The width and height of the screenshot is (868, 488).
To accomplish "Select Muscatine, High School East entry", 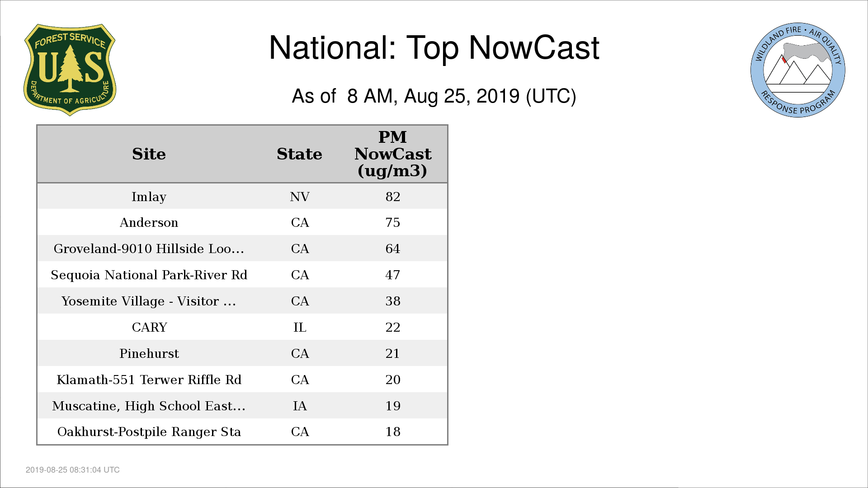I will [149, 406].
